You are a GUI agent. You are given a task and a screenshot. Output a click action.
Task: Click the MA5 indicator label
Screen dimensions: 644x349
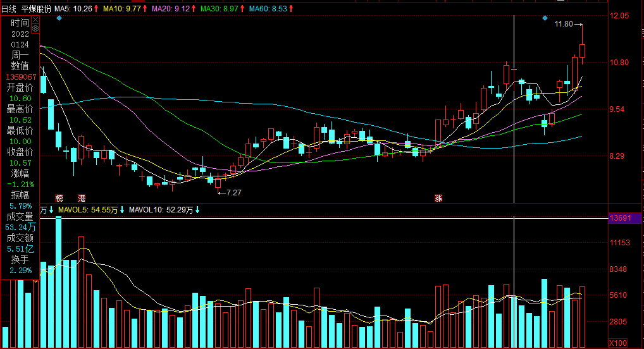(x=73, y=9)
